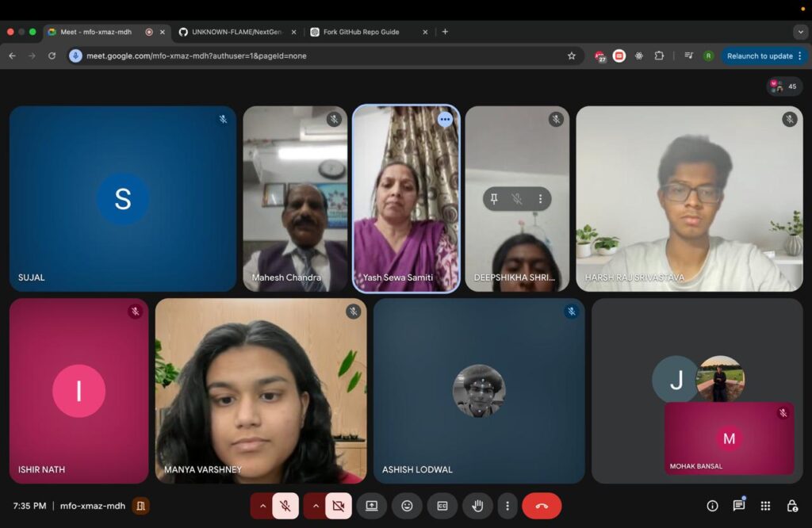This screenshot has width=812, height=528.
Task: Toggle the microphone mute button
Action: 285,506
